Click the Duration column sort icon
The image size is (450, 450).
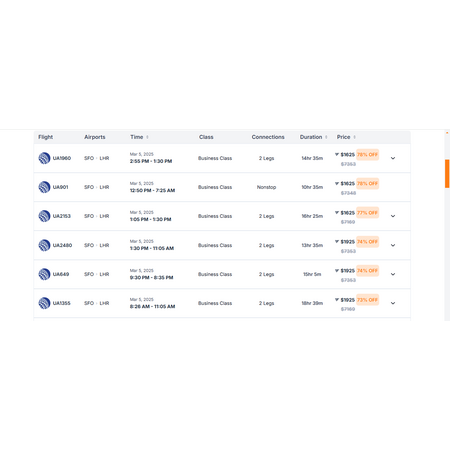[x=326, y=137]
